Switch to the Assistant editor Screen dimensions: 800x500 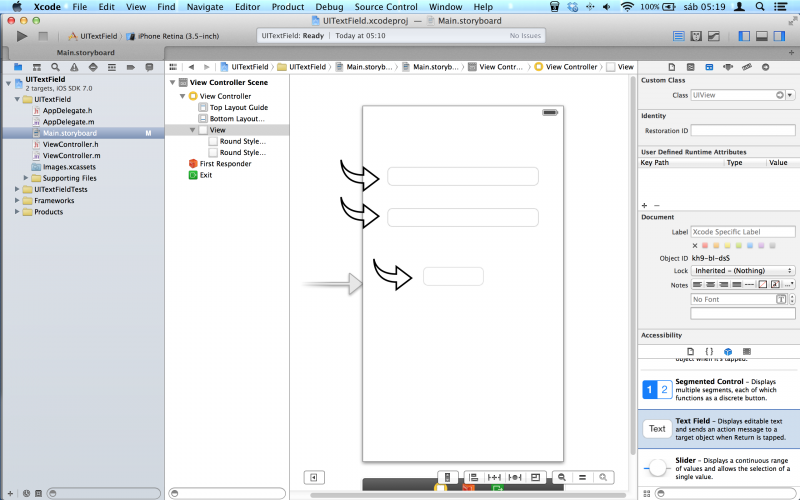(696, 36)
